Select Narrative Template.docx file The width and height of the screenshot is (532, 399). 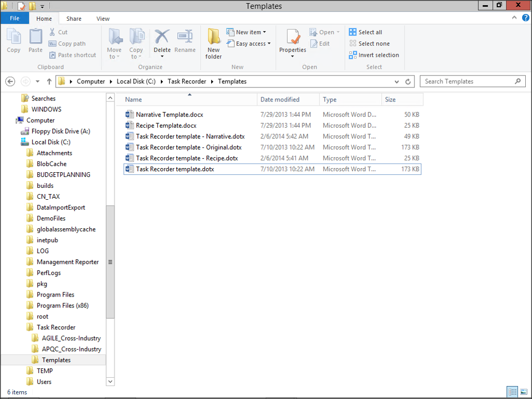click(x=169, y=114)
